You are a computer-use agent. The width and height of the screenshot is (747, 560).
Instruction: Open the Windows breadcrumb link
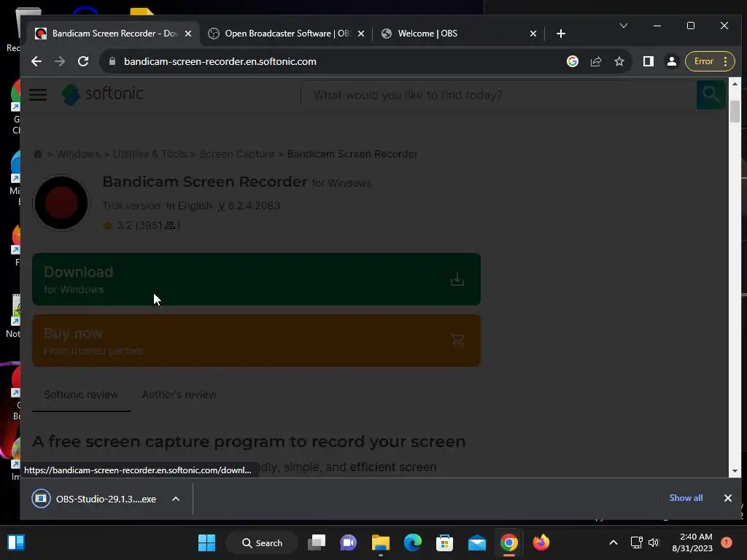point(78,154)
